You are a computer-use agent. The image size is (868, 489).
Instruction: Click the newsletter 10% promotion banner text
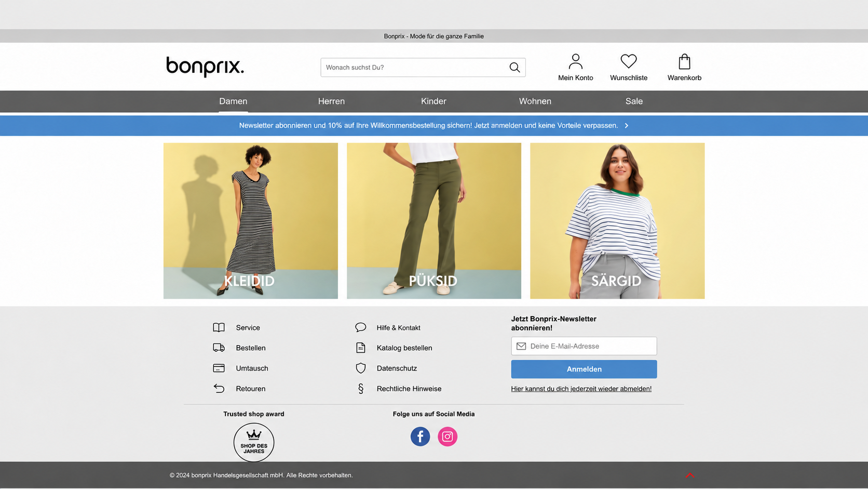pos(428,126)
